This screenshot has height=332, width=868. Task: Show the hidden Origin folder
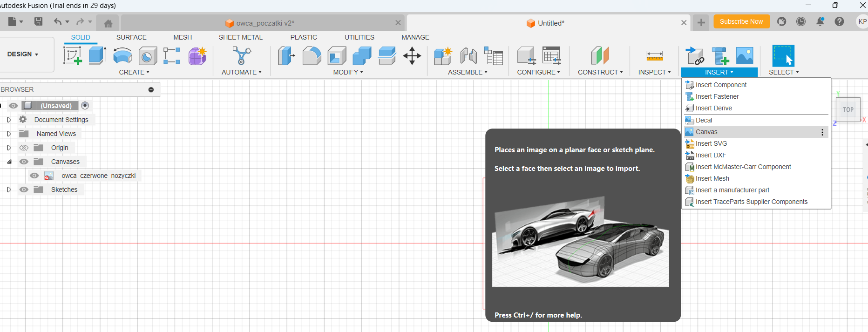(x=24, y=148)
